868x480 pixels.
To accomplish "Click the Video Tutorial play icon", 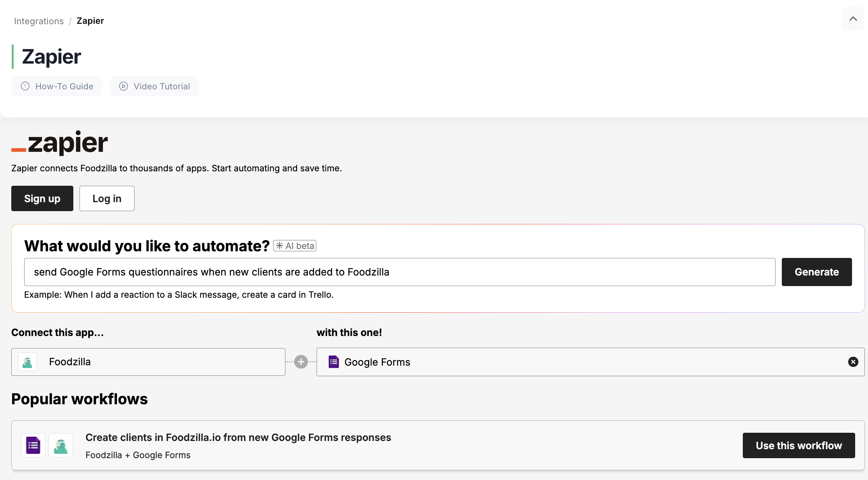I will pos(124,86).
